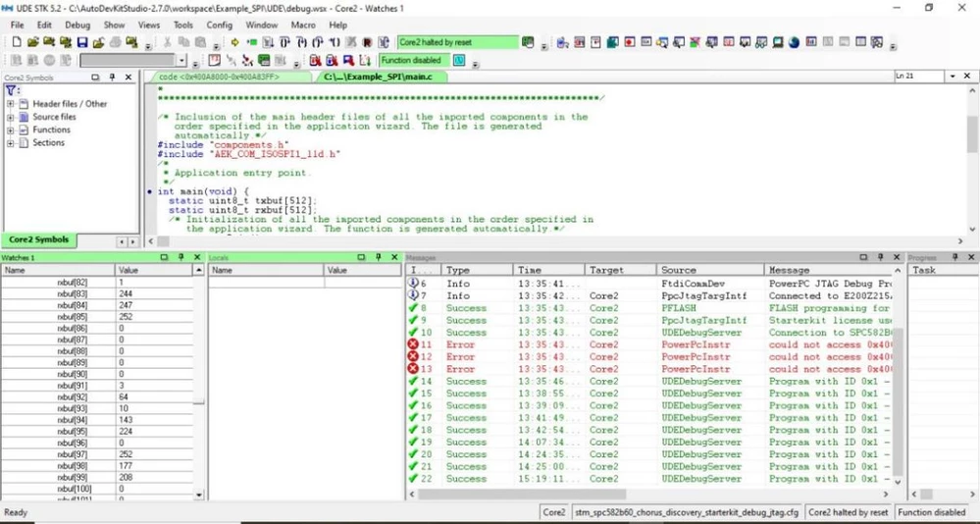
Task: Expand Sections tree node
Action: pos(11,143)
